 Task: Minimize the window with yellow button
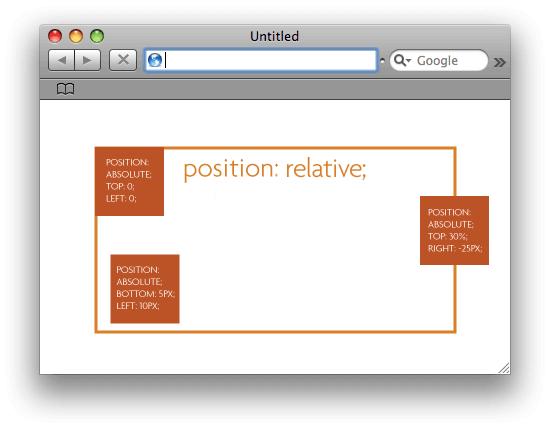click(x=76, y=36)
